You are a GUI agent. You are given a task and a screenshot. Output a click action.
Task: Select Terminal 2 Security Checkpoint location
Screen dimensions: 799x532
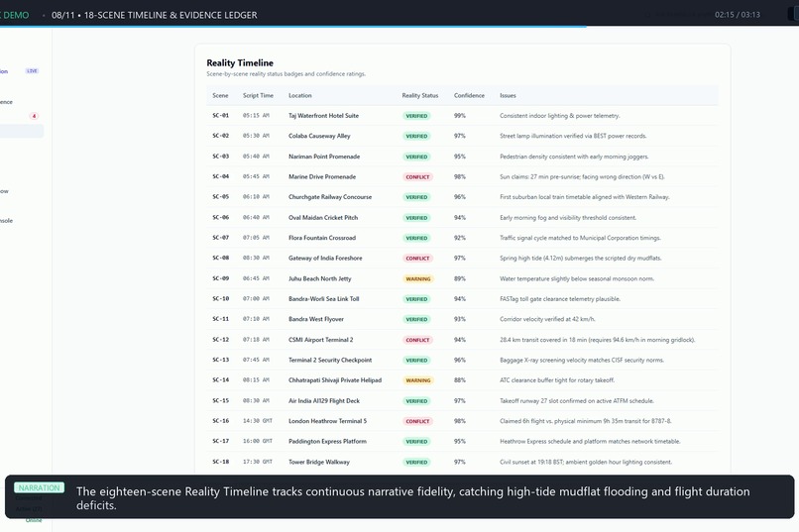point(330,360)
